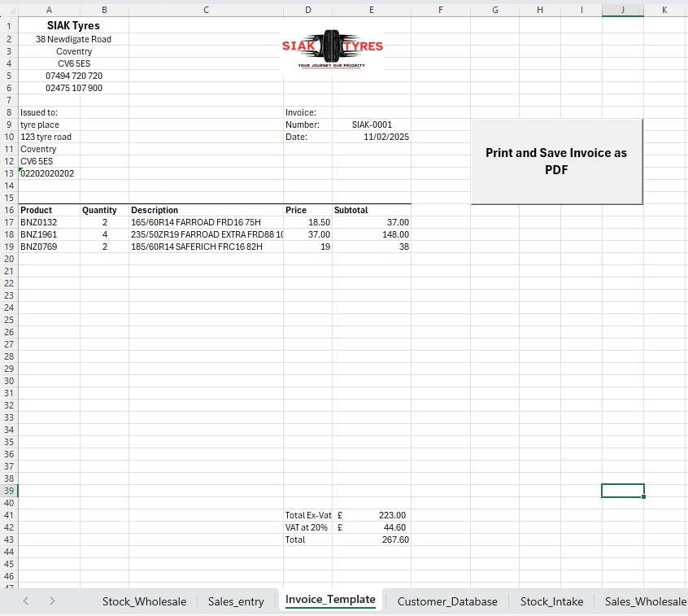Click the SIAK Tyres company name cell
This screenshot has width=688, height=616.
pos(73,25)
